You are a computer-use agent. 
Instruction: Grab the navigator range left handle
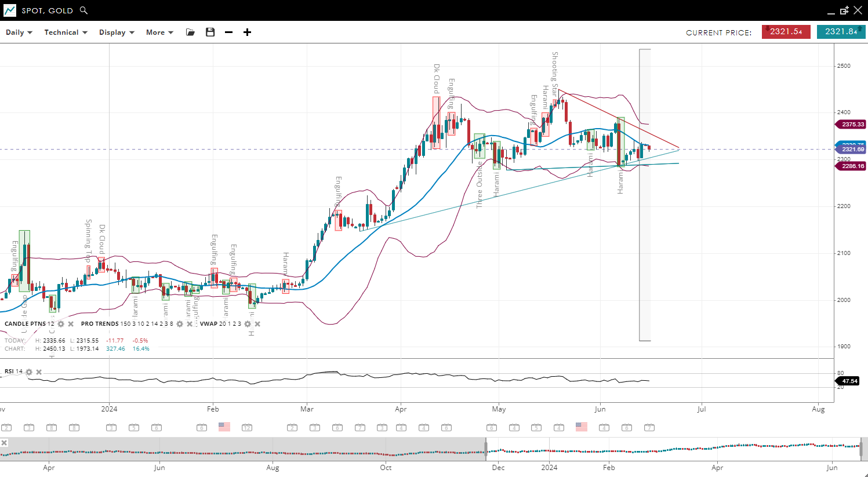click(486, 449)
